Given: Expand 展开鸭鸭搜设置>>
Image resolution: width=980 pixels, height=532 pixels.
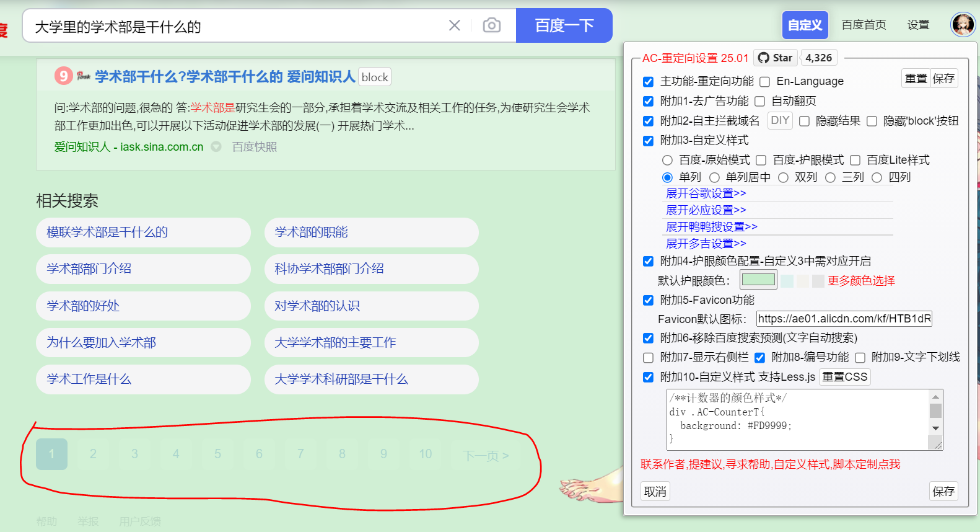Looking at the screenshot, I should tap(711, 227).
